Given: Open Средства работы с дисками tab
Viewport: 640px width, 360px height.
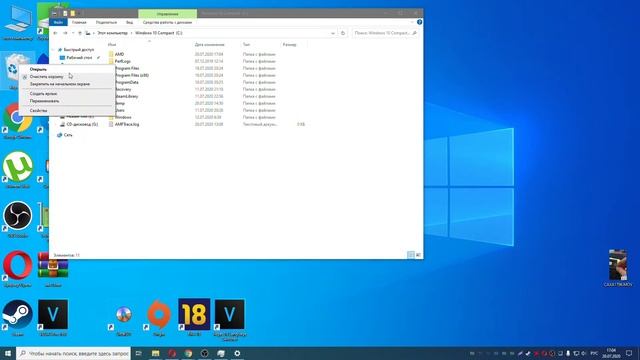Looking at the screenshot, I should pyautogui.click(x=167, y=22).
